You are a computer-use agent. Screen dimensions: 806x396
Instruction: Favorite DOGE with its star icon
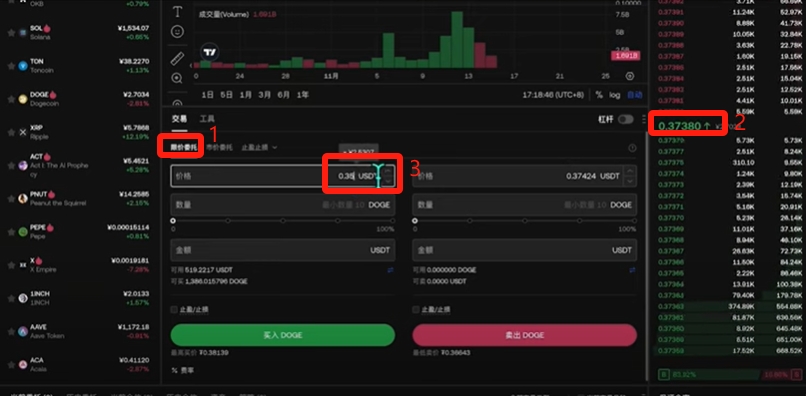(11, 99)
